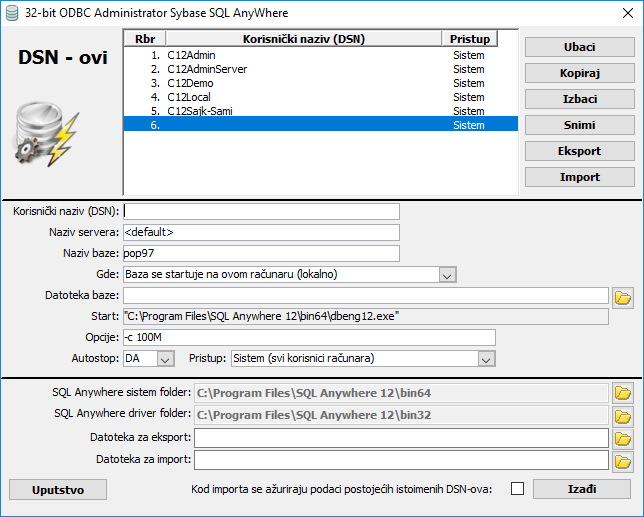Open folder browser for Datoteka za eksport
Viewport: 644px width, 517px height.
pyautogui.click(x=624, y=438)
